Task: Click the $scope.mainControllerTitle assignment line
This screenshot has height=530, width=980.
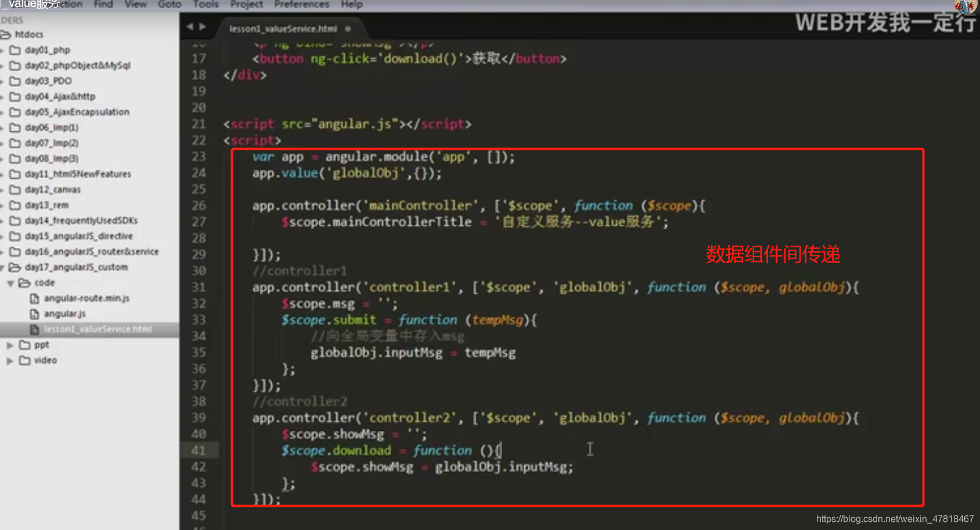Action: tap(475, 222)
